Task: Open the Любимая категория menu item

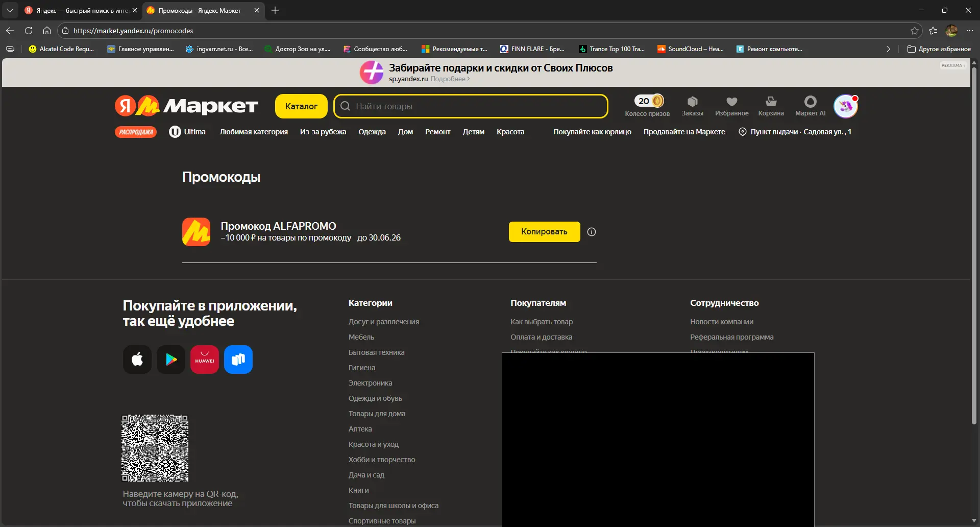Action: [254, 132]
